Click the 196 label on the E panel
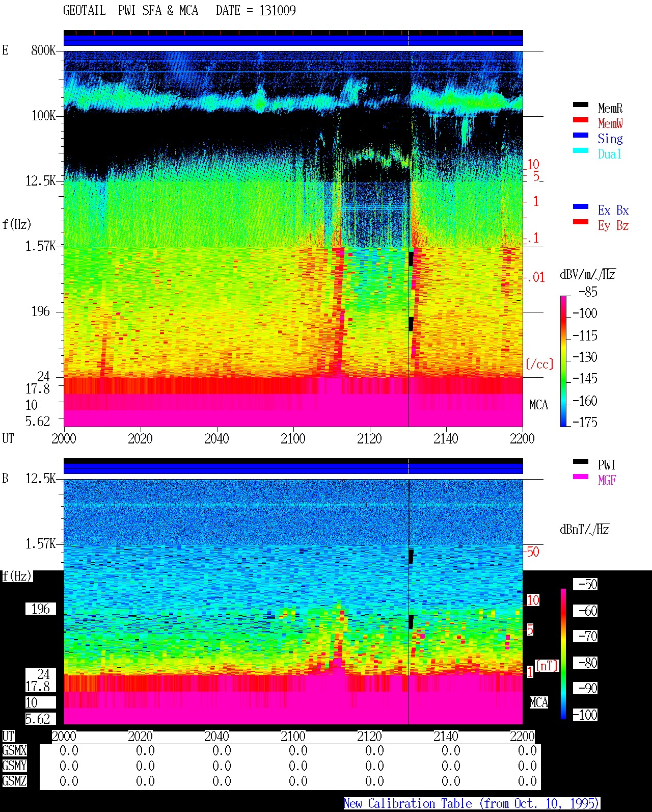This screenshot has width=652, height=812. pos(41,311)
